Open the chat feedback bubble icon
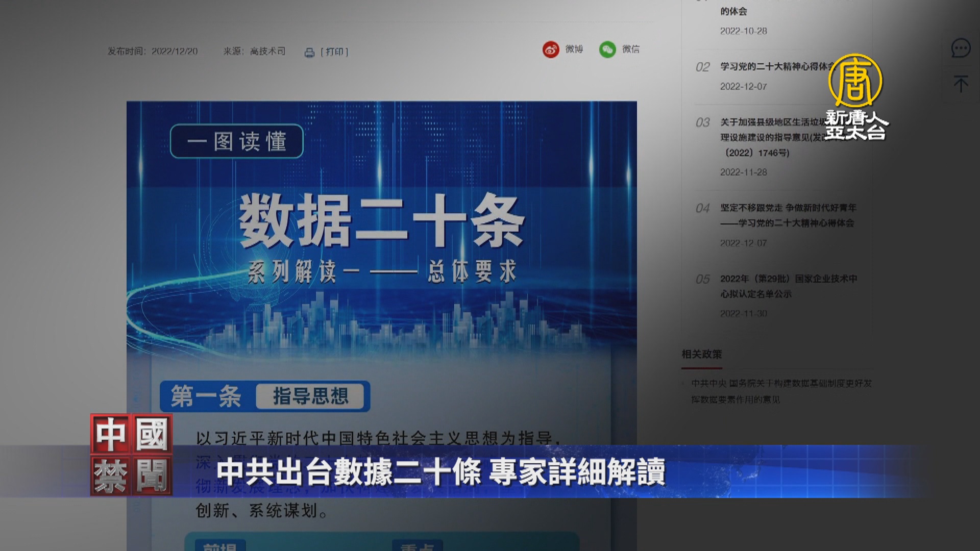Viewport: 980px width, 551px height. point(961,48)
